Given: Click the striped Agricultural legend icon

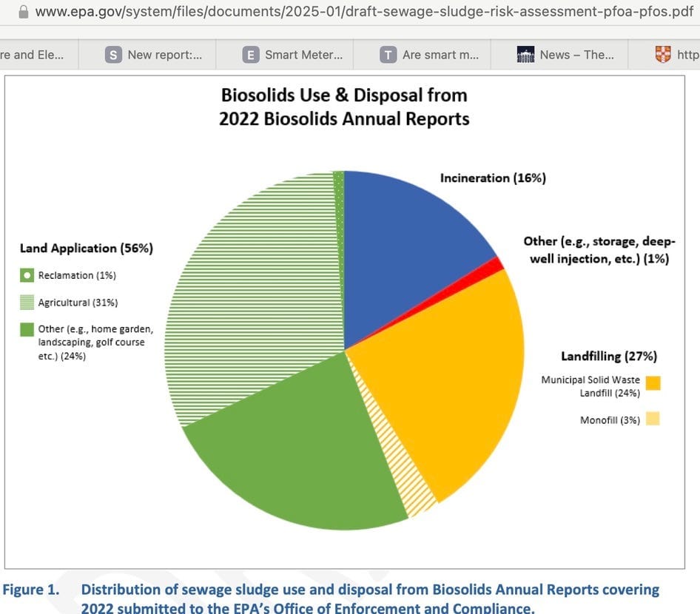Looking at the screenshot, I should 27,302.
